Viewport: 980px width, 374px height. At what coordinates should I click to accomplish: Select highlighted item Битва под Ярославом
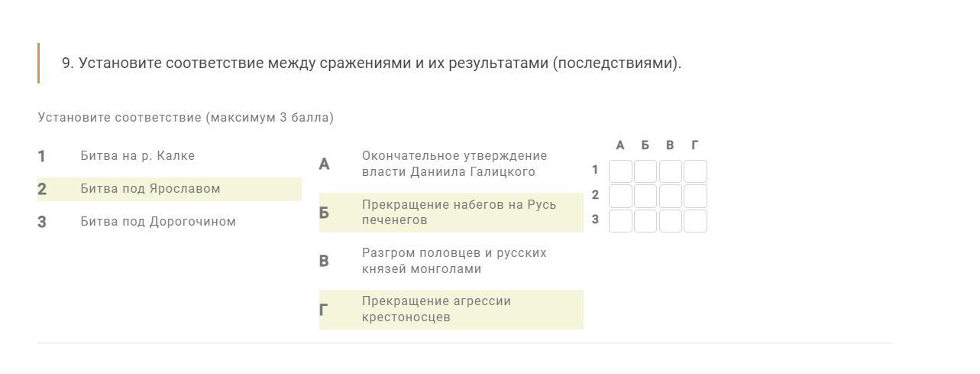170,189
